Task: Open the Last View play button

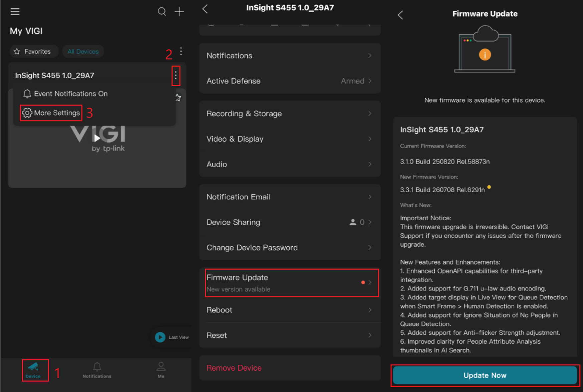Action: pos(160,337)
